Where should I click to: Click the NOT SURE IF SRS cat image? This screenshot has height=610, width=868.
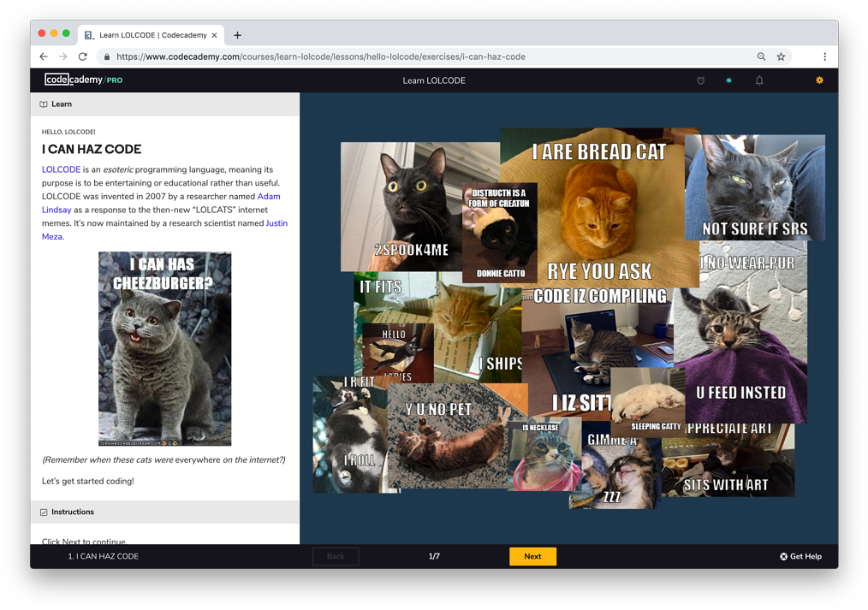[x=754, y=187]
